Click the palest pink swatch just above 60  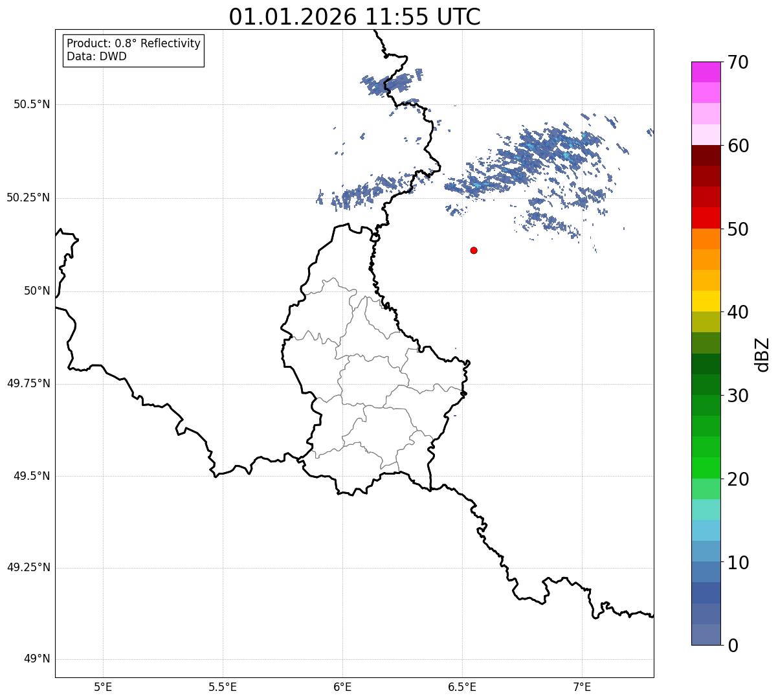coord(706,135)
